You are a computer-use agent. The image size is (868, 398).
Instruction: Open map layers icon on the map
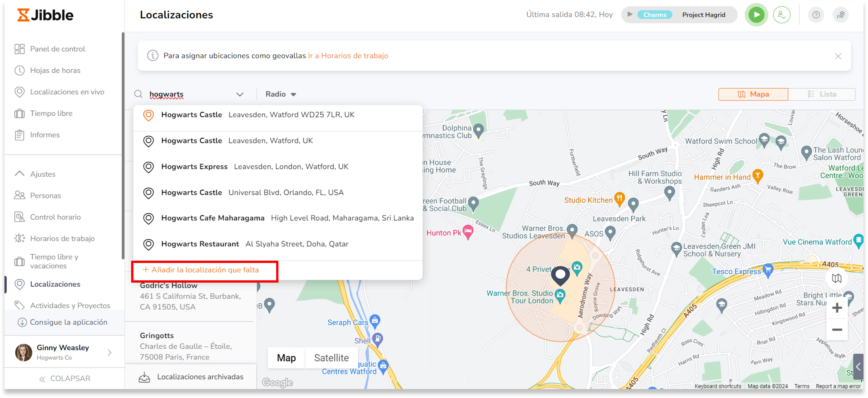(836, 278)
